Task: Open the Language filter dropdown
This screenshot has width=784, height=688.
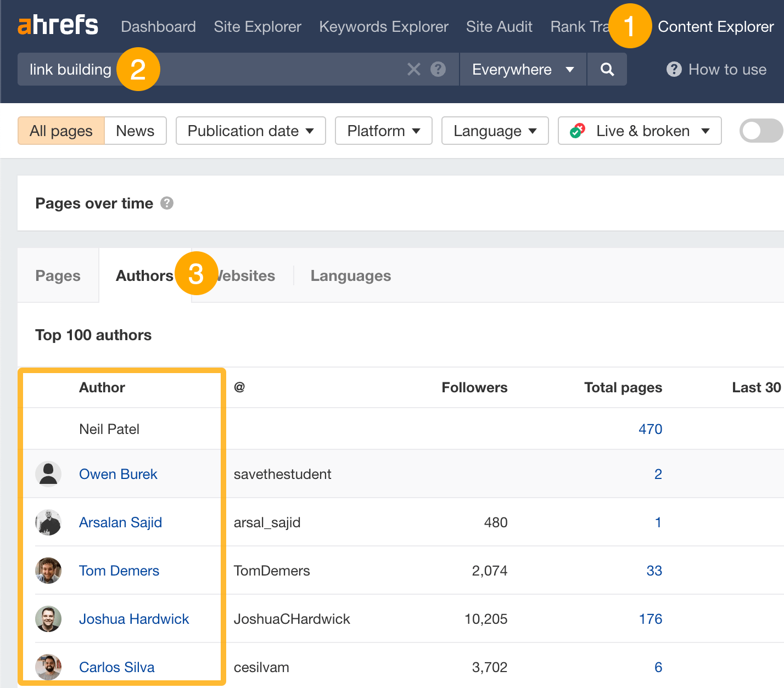Action: click(x=494, y=131)
